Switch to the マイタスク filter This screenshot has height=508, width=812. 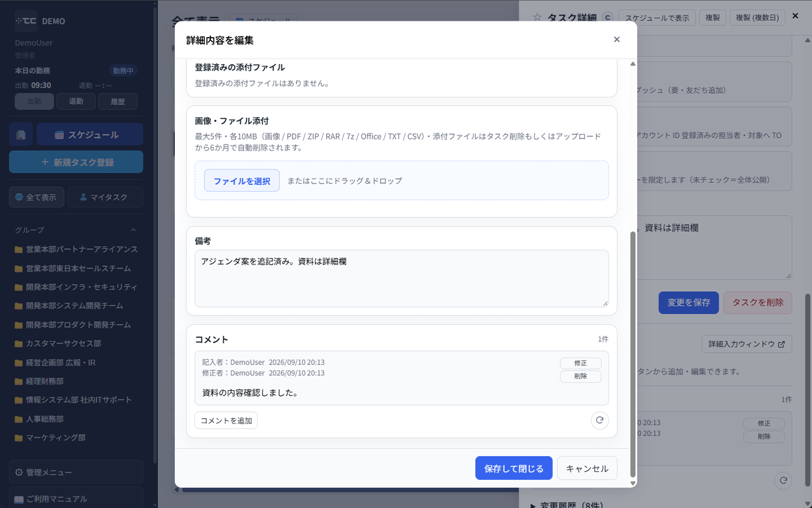pos(105,197)
